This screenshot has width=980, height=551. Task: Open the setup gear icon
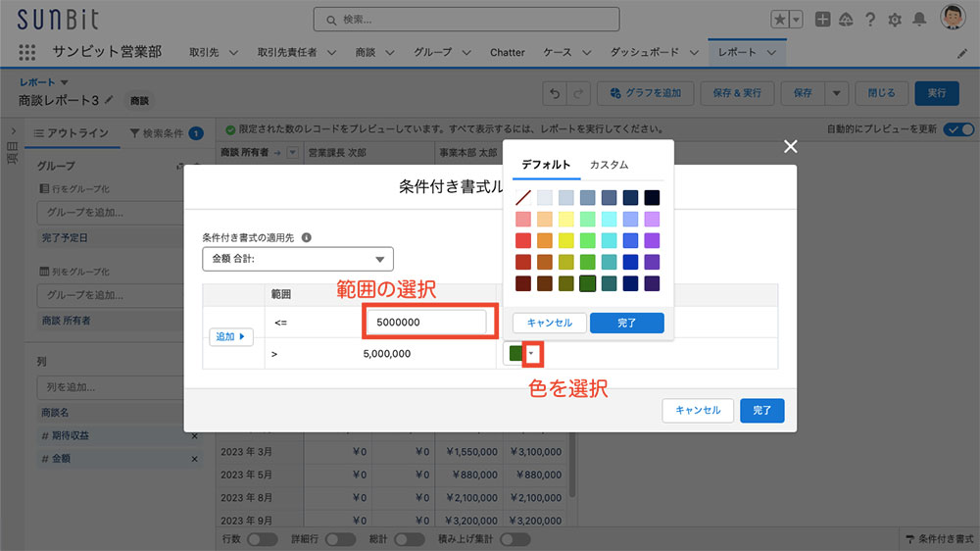(895, 20)
